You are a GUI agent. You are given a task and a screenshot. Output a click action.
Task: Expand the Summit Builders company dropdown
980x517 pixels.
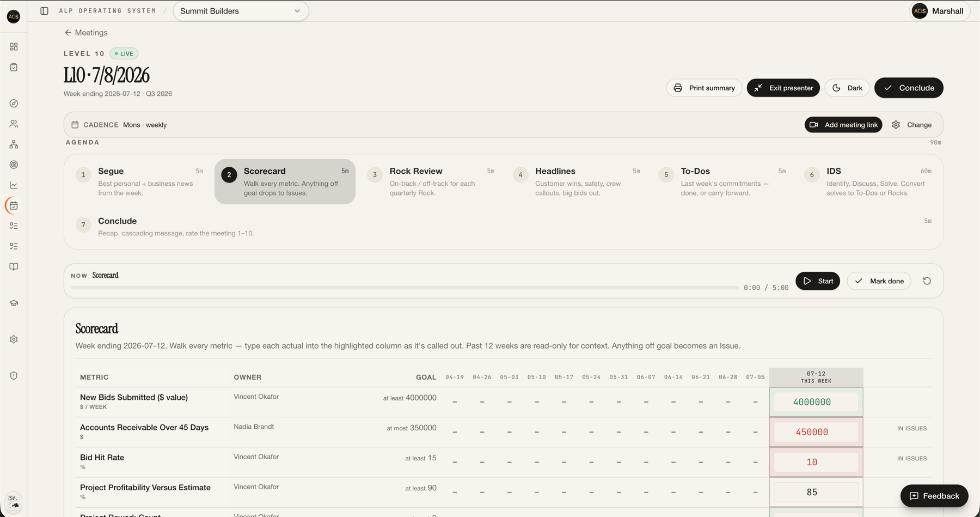click(241, 11)
